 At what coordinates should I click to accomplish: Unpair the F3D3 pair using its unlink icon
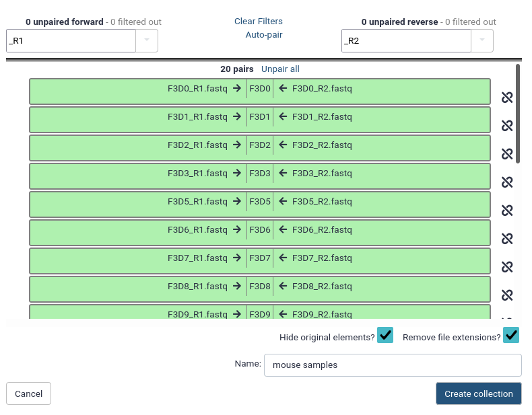[x=507, y=182]
